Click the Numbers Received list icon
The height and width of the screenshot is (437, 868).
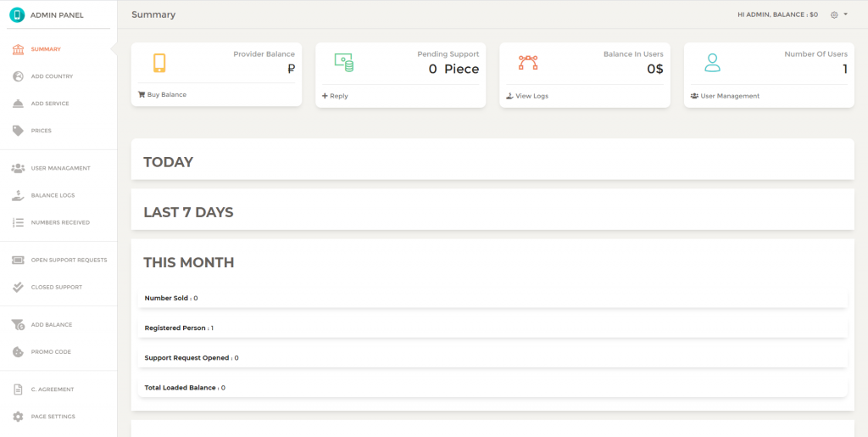pos(19,222)
